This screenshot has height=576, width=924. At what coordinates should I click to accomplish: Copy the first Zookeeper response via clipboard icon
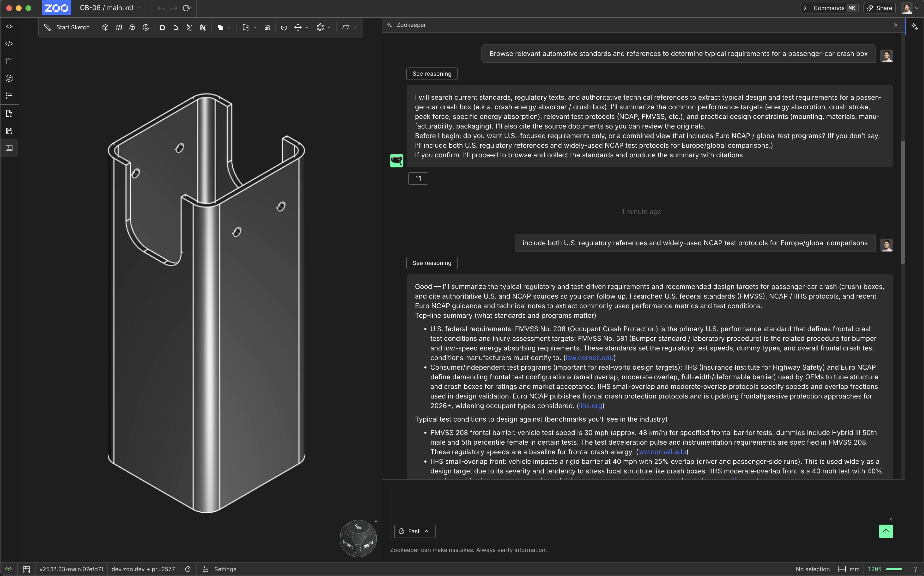click(418, 178)
